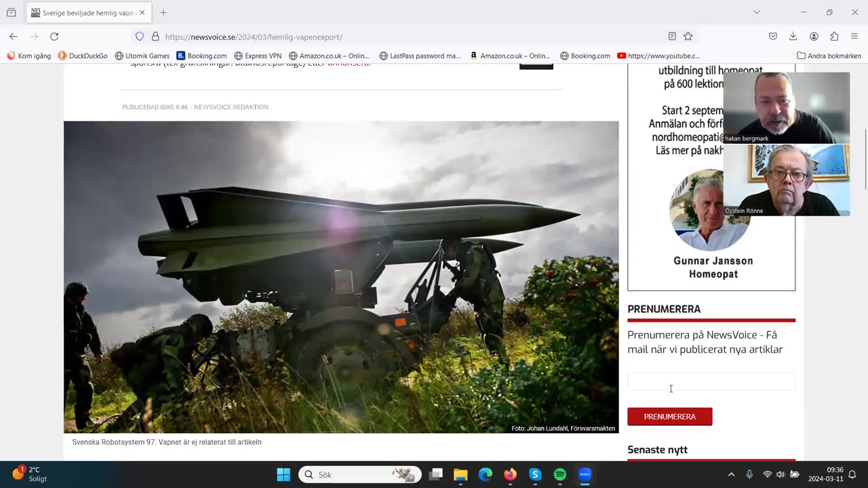Open the Kom igång bookmark
Screen dimensions: 868x488
28,56
